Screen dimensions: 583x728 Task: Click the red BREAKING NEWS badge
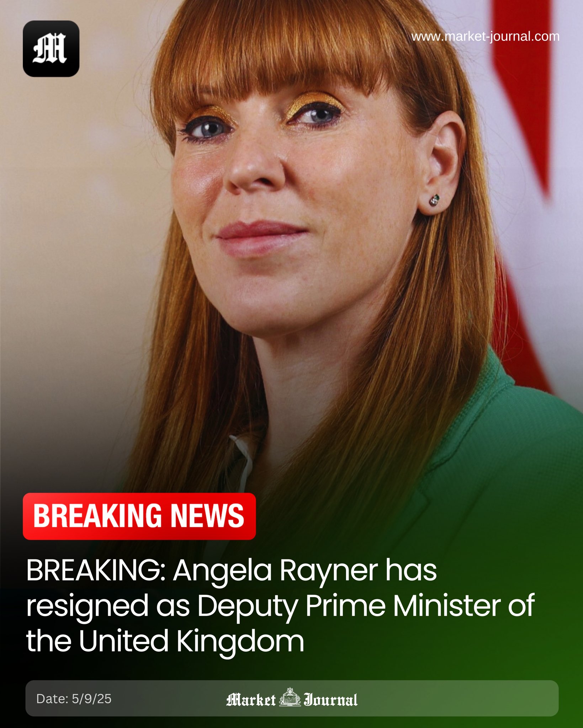point(139,516)
